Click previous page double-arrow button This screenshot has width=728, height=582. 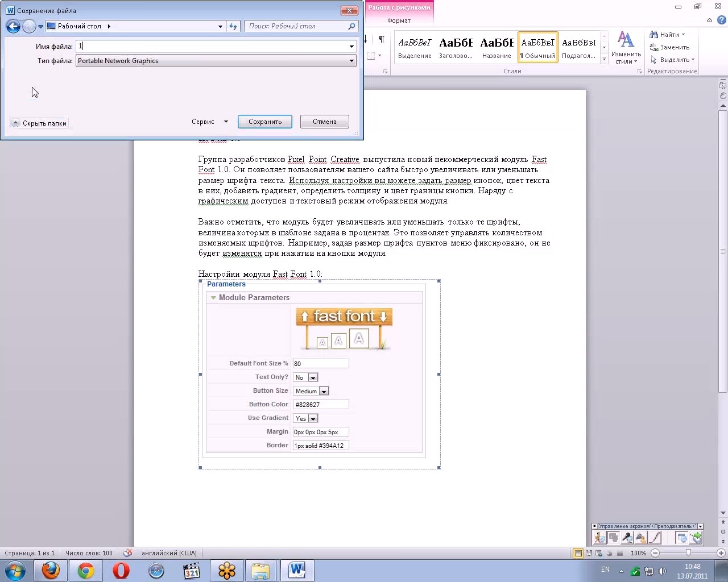723,521
